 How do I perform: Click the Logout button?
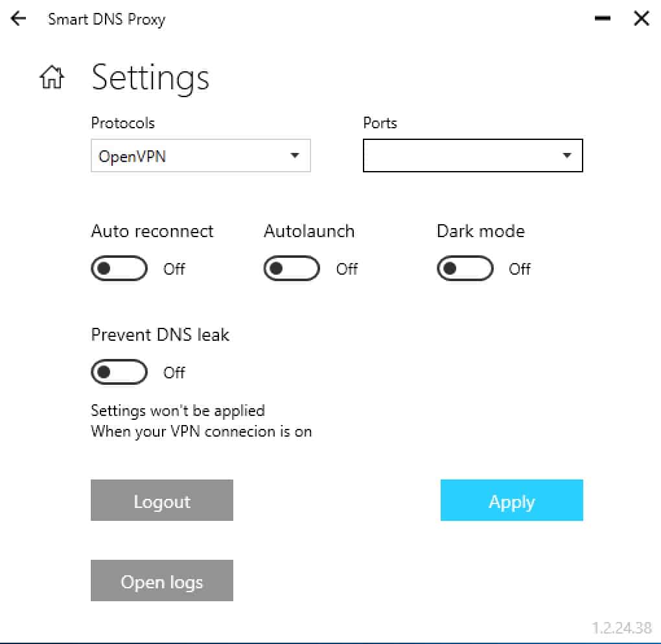[162, 500]
